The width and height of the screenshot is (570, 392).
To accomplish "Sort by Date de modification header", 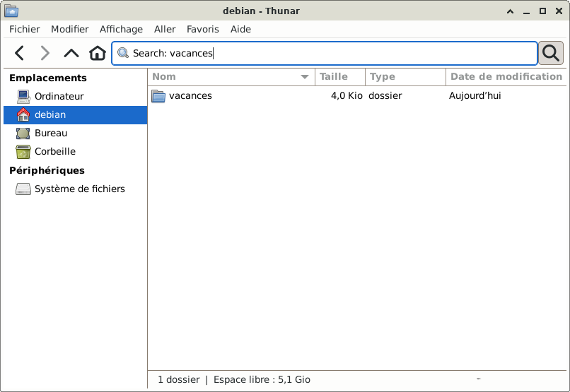I will pos(506,76).
